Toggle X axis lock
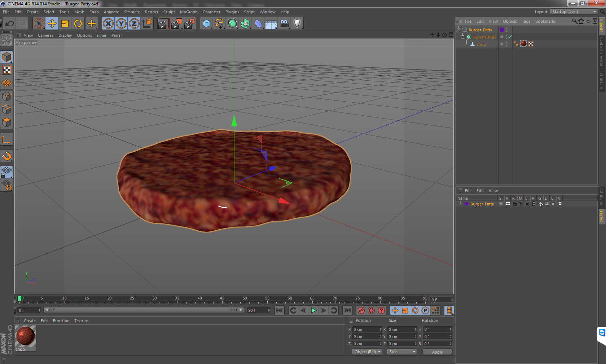Viewport: 606px width, 364px height. 108,24
